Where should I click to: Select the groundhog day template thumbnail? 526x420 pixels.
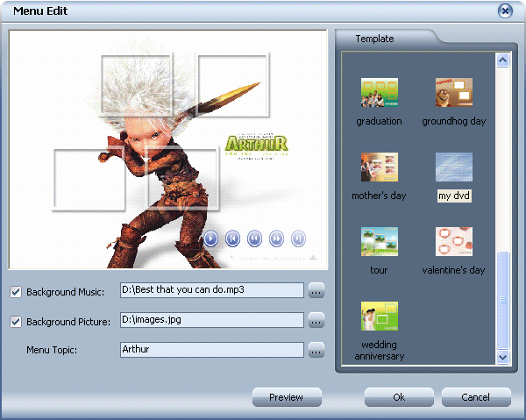[454, 93]
